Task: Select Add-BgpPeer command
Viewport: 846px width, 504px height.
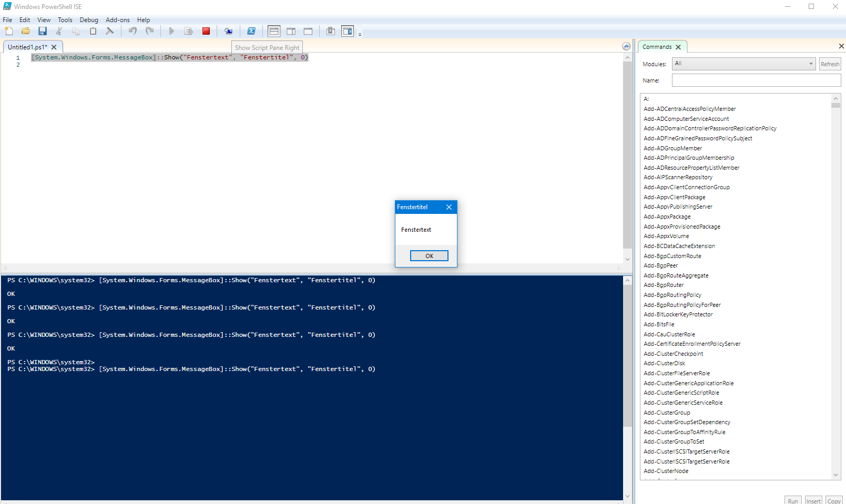Action: [x=660, y=265]
